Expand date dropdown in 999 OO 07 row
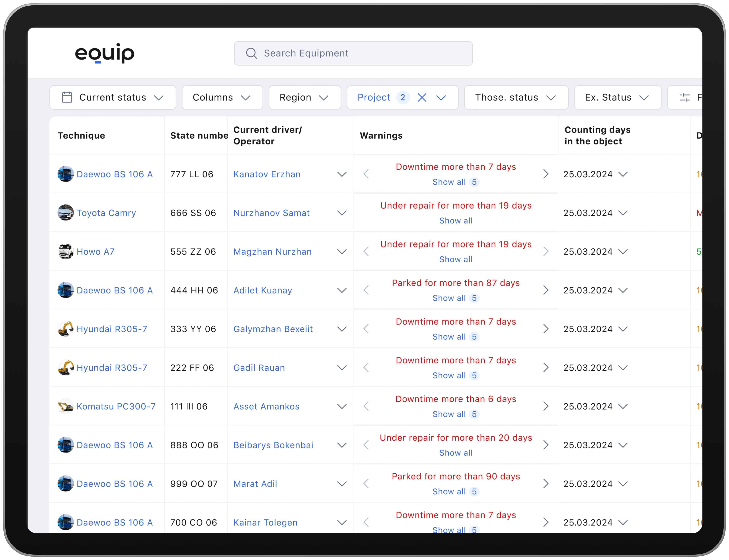The height and width of the screenshot is (560, 729). pyautogui.click(x=623, y=483)
